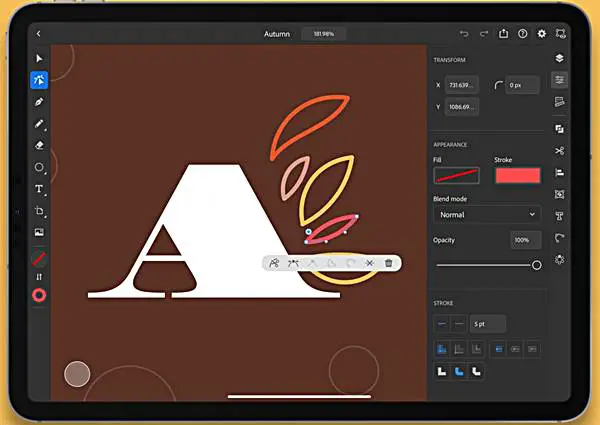Undo the last action

(464, 34)
